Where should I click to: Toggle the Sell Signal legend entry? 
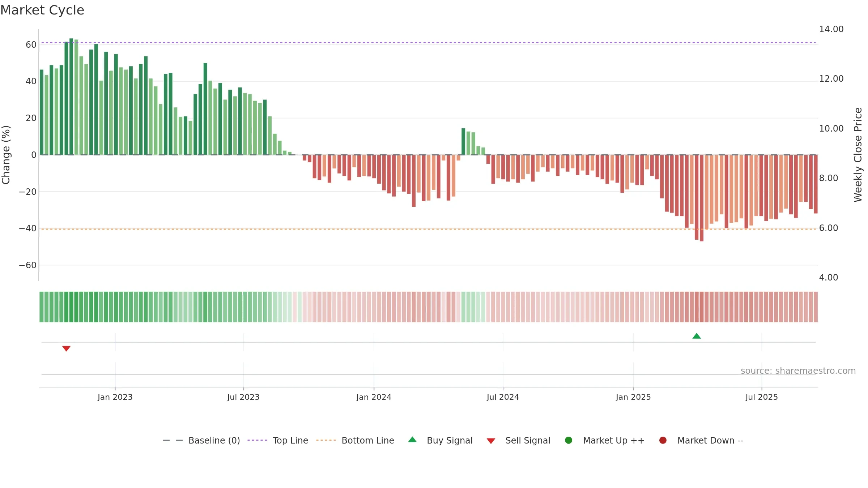click(518, 440)
